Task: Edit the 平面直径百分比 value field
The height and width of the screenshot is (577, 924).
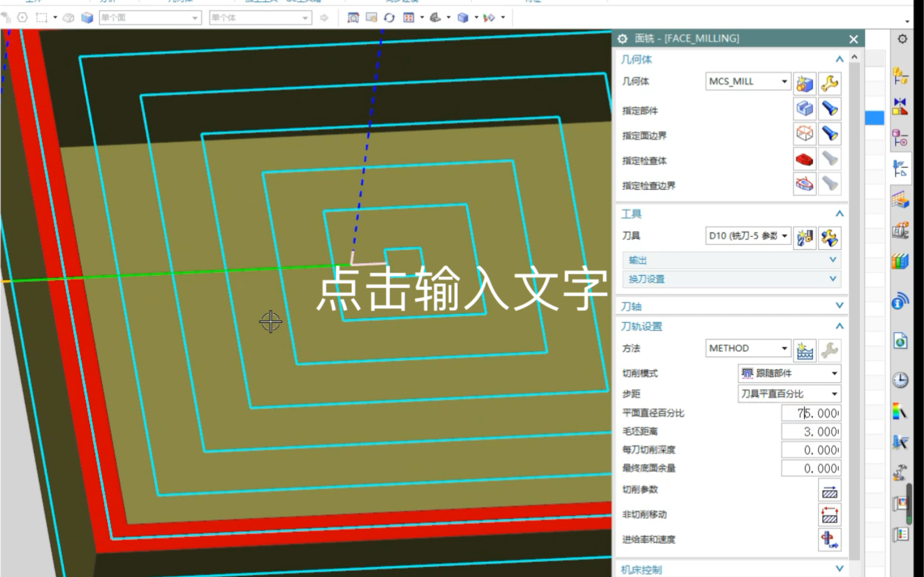Action: point(811,413)
